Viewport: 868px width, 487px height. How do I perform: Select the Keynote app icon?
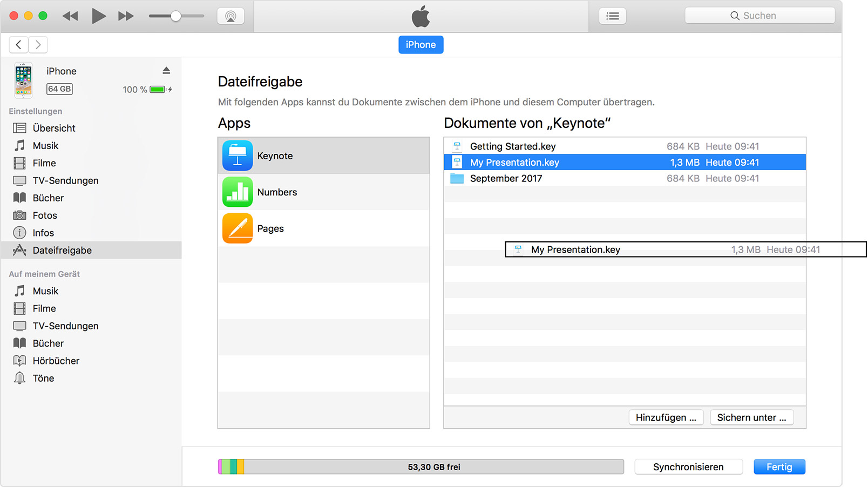tap(238, 155)
